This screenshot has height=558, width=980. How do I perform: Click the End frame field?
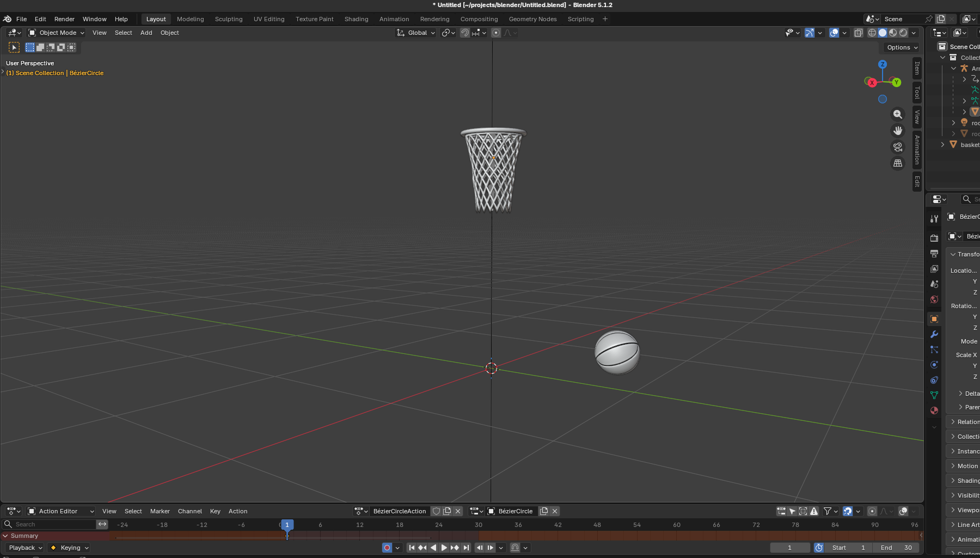(896, 548)
